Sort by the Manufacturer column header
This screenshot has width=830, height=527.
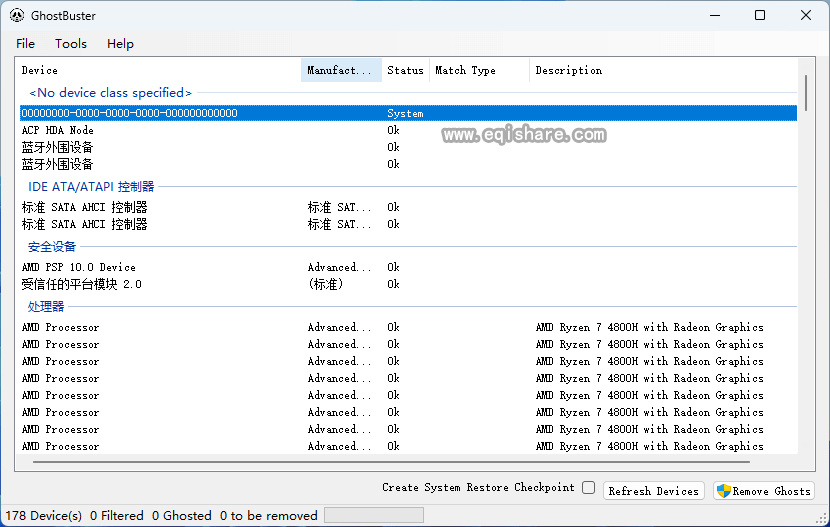[341, 71]
